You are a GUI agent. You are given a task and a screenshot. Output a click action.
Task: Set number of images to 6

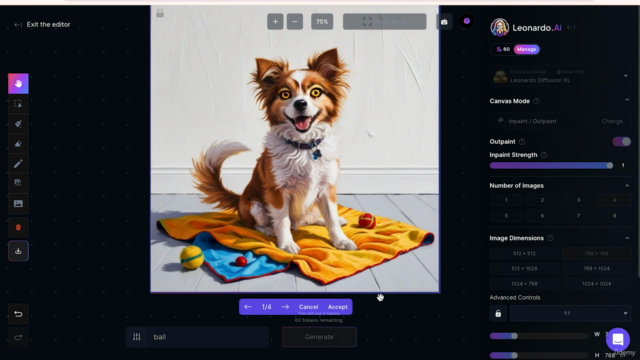(x=542, y=216)
